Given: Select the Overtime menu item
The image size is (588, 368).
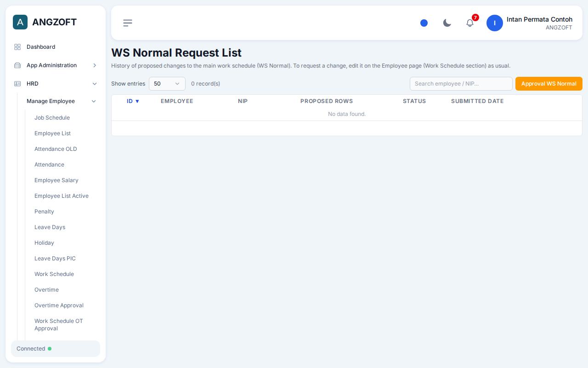Looking at the screenshot, I should 46,290.
